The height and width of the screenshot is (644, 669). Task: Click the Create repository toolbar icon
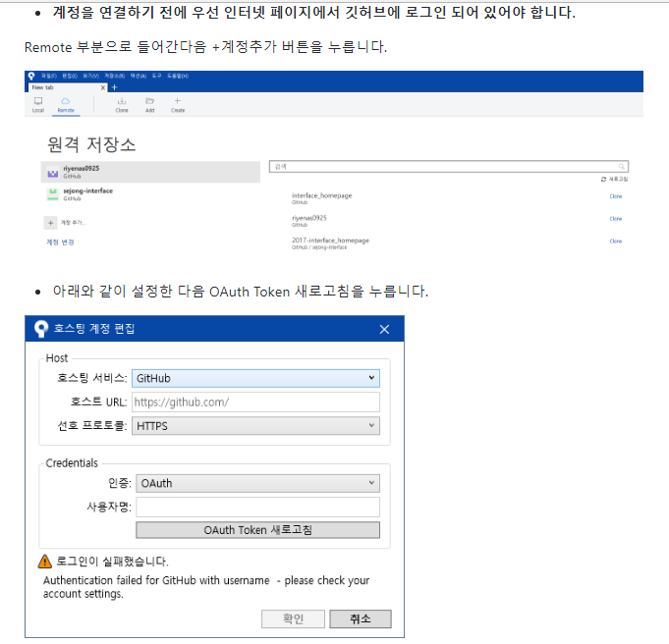178,104
